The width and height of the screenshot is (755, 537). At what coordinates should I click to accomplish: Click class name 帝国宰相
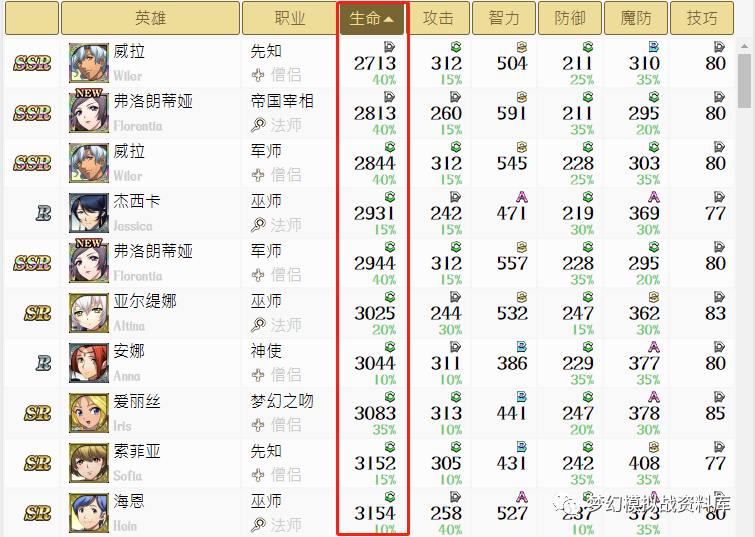[x=282, y=101]
